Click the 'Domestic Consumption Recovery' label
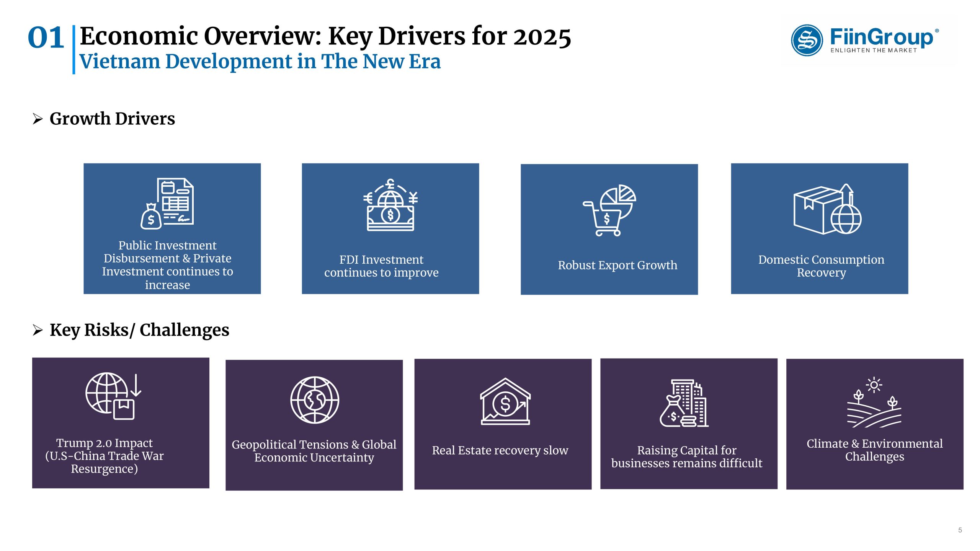Image resolution: width=980 pixels, height=551 pixels. 821,266
